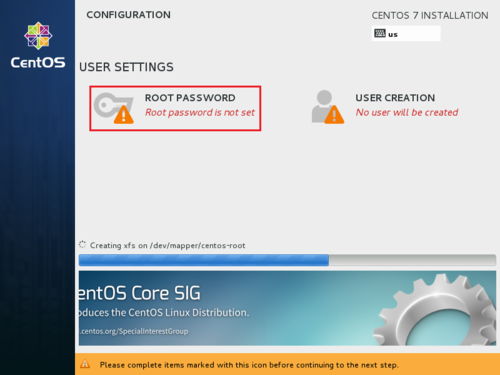Click the 'Please complete items' warning message

[x=249, y=365]
